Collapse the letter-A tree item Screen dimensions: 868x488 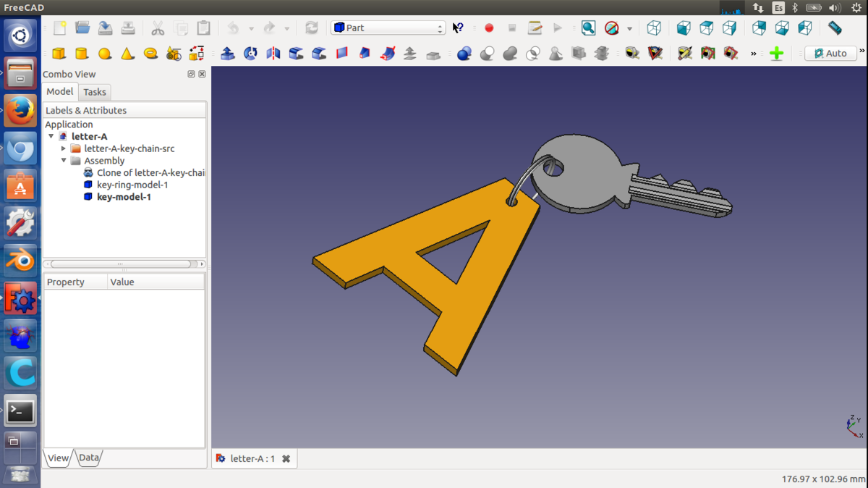(x=51, y=136)
